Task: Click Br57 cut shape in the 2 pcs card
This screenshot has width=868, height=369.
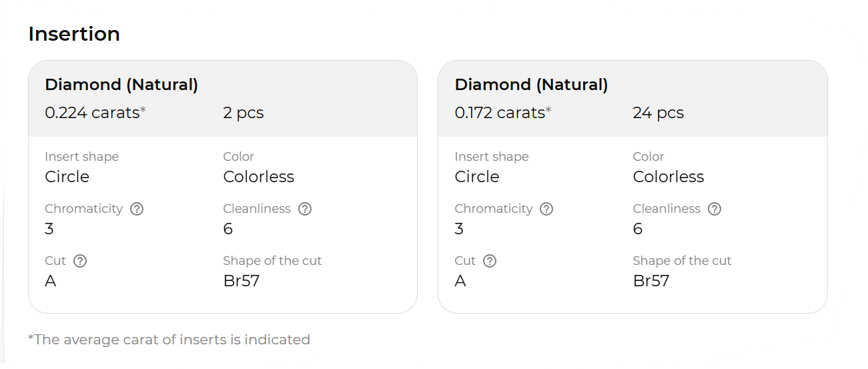Action: 241,281
